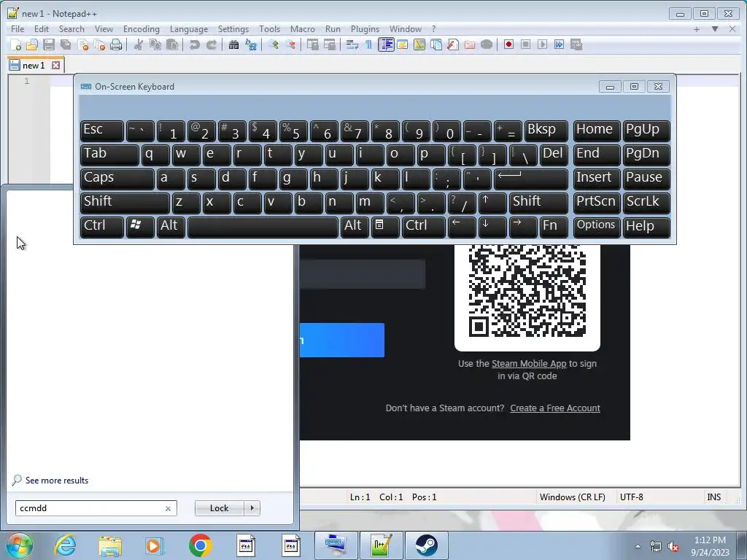This screenshot has height=560, width=747.
Task: Open the File menu in Notepad++
Action: [x=18, y=29]
